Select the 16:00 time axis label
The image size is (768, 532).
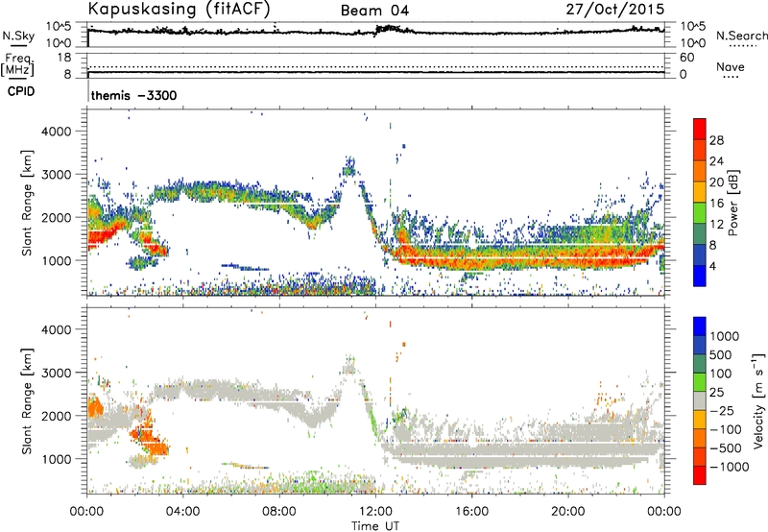[471, 512]
